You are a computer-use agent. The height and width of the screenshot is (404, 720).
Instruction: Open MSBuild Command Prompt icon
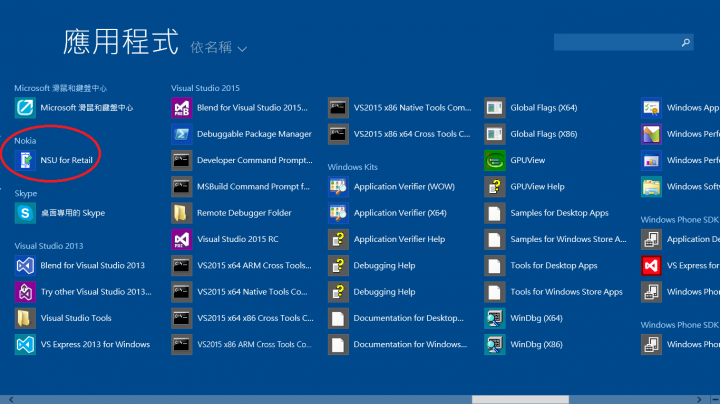[x=182, y=187]
